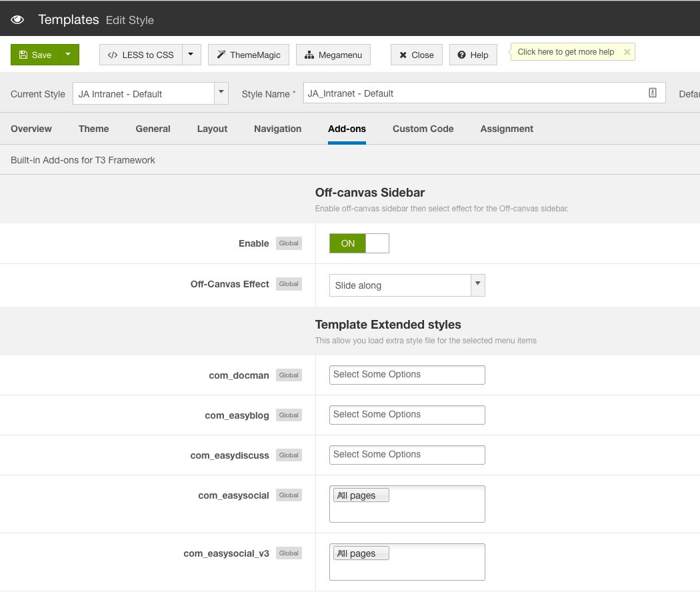Remove All pages from com_easysocial_v3

pyautogui.click(x=340, y=553)
